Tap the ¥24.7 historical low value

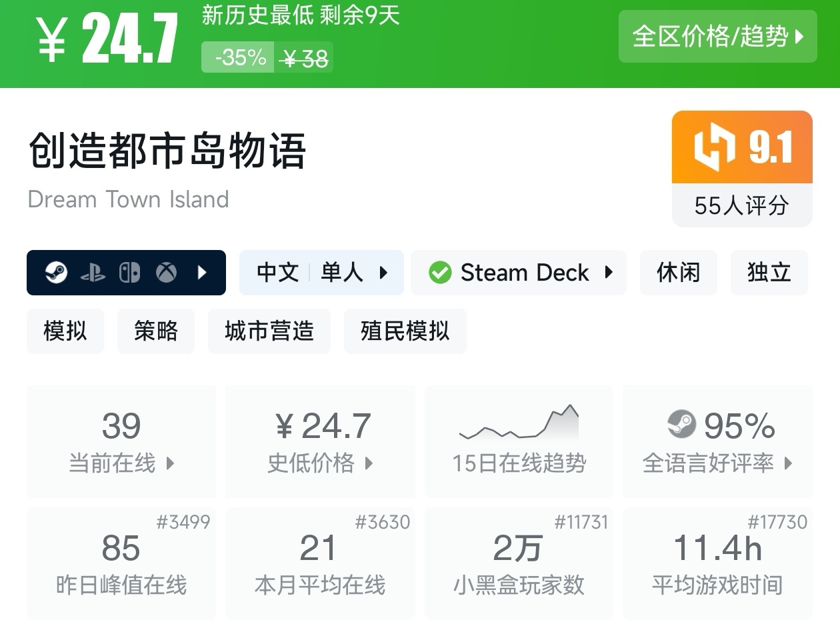click(x=322, y=426)
